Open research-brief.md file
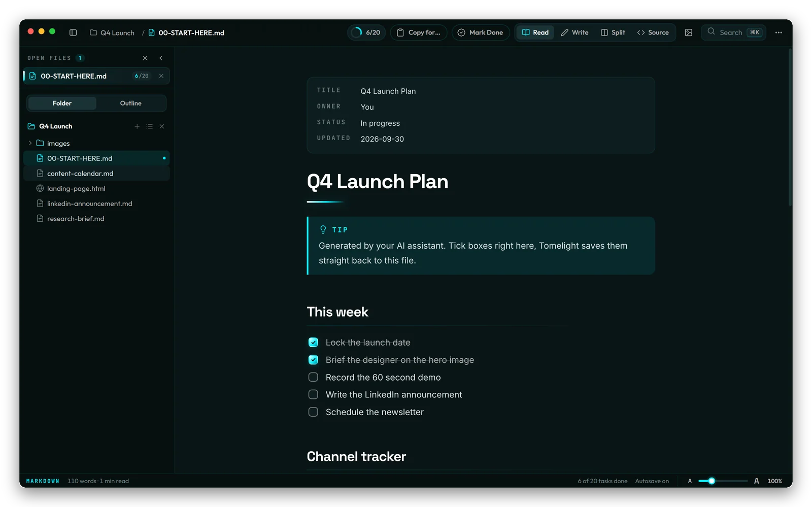Viewport: 812px width, 507px height. click(96, 219)
